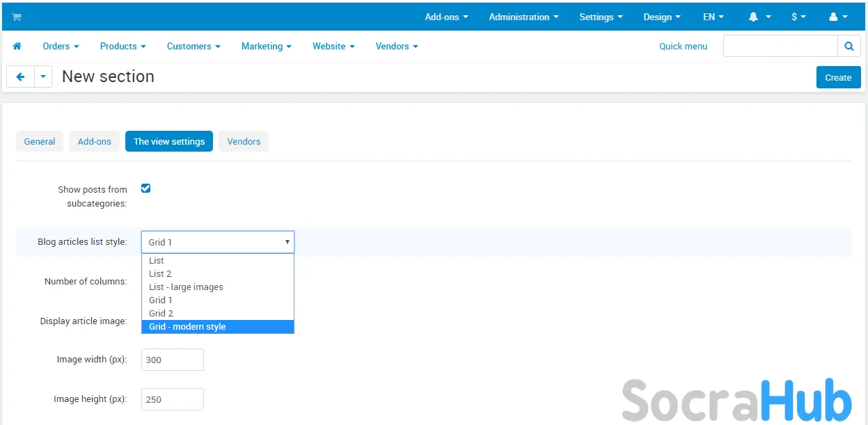
Task: Open the user account icon menu
Action: click(x=838, y=17)
